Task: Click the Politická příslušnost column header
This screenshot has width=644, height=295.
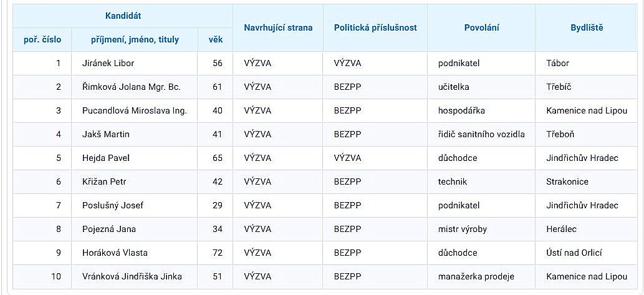Action: [x=375, y=27]
